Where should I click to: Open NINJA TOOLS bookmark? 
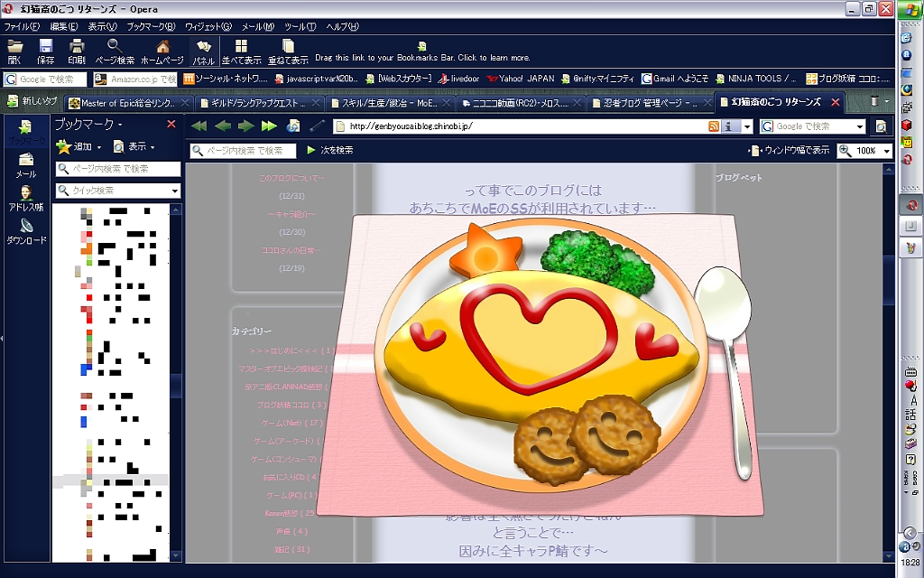tap(756, 79)
